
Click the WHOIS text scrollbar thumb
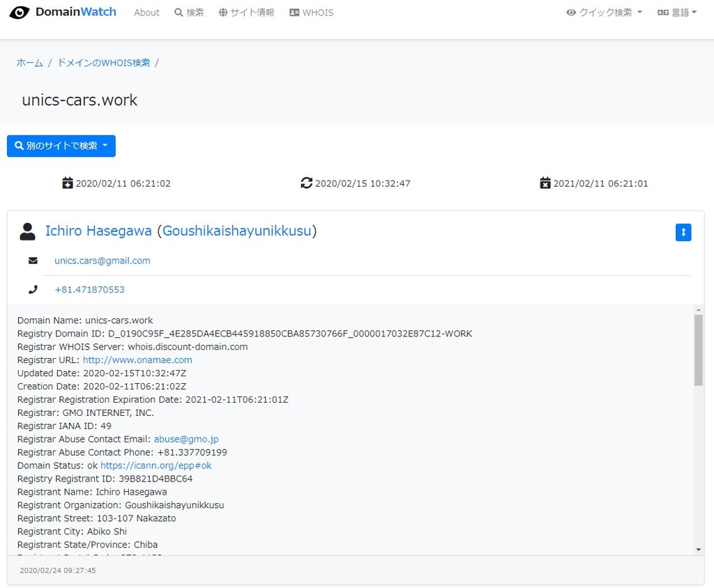coord(698,350)
